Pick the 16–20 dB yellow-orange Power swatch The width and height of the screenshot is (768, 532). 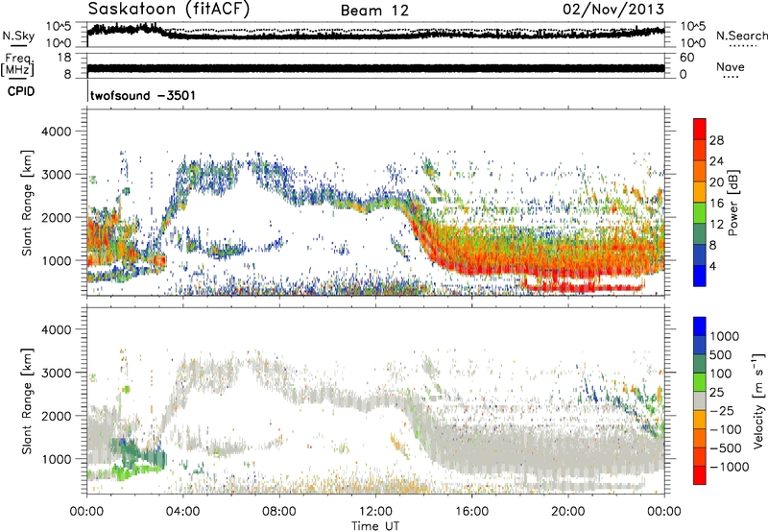(700, 192)
